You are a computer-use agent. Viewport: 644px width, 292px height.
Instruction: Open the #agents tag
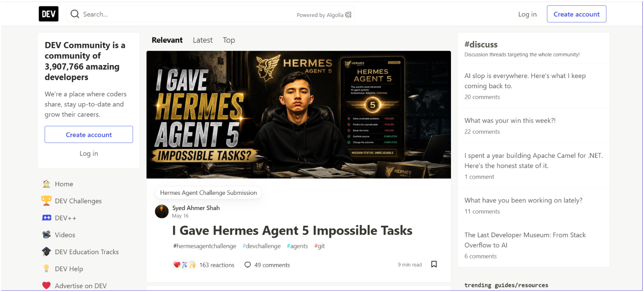coord(297,246)
